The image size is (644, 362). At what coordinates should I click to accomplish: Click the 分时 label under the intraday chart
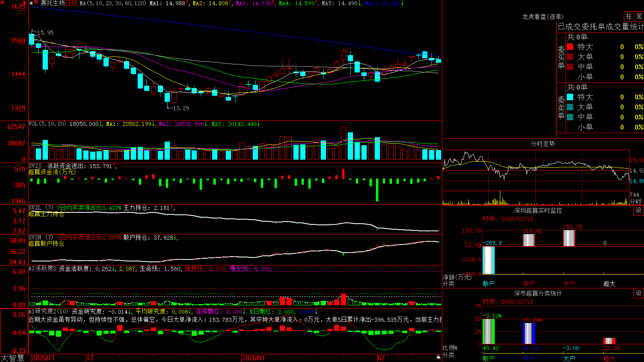(636, 202)
